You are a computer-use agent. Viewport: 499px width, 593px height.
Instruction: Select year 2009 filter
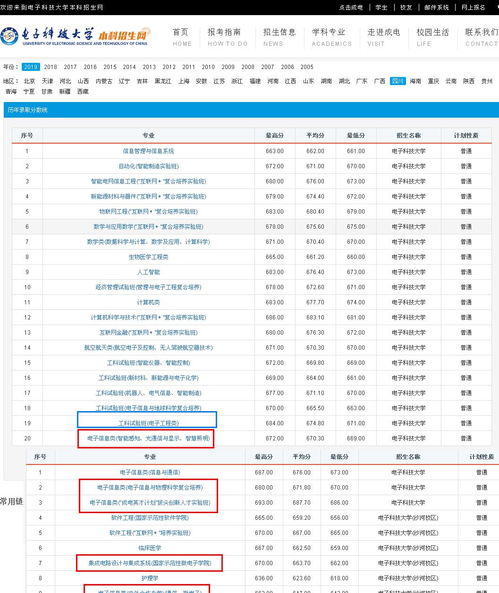[x=228, y=67]
